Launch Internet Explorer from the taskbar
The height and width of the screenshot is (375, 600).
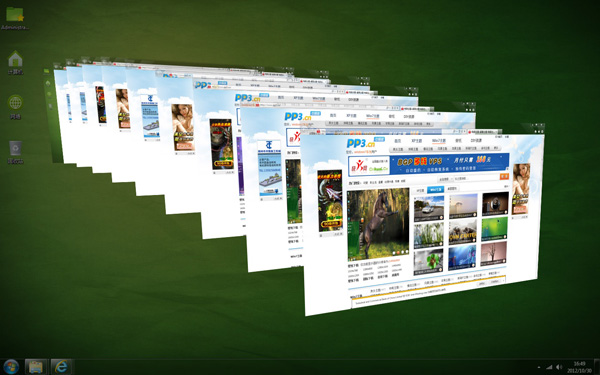(61, 367)
